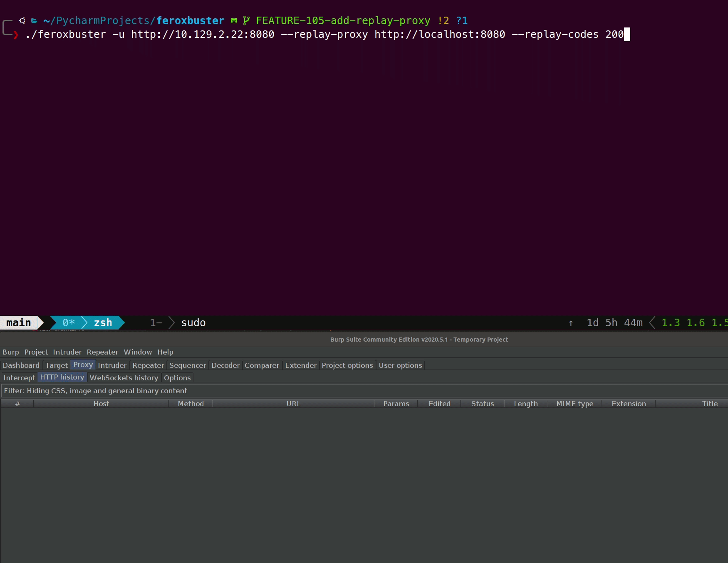Sort history by Status column
Image resolution: width=728 pixels, height=563 pixels.
click(x=483, y=404)
